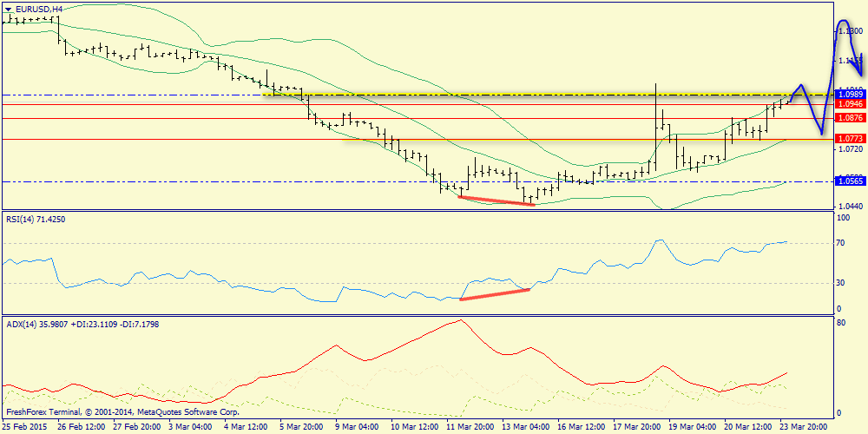
Task: Select the blue 1.0565 price label
Action: [x=849, y=181]
